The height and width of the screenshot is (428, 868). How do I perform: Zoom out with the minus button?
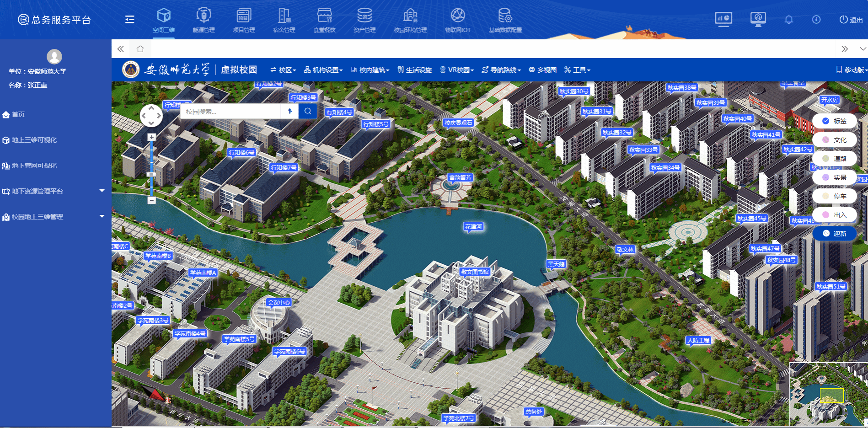tap(152, 200)
